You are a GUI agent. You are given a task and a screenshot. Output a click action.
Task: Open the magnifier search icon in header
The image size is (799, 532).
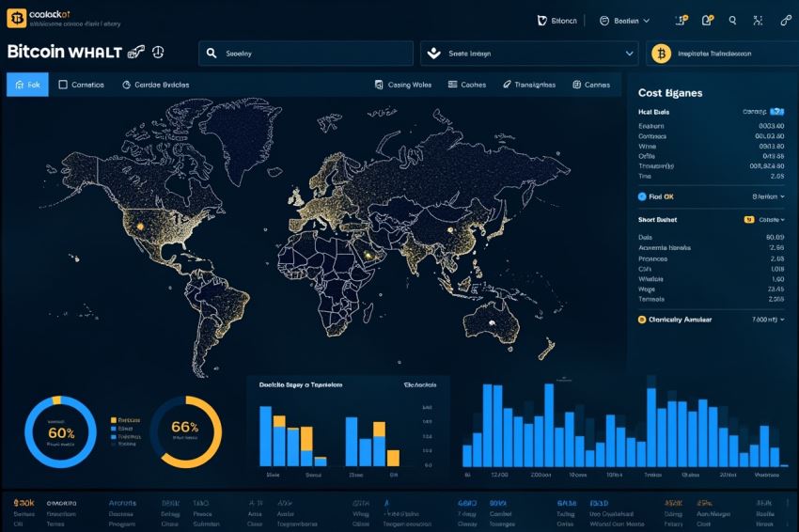732,21
